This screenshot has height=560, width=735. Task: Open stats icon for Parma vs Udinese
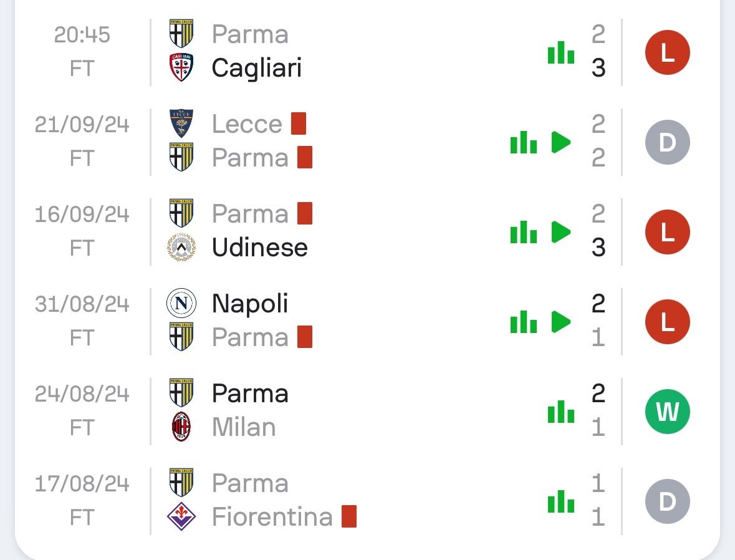pos(523,233)
